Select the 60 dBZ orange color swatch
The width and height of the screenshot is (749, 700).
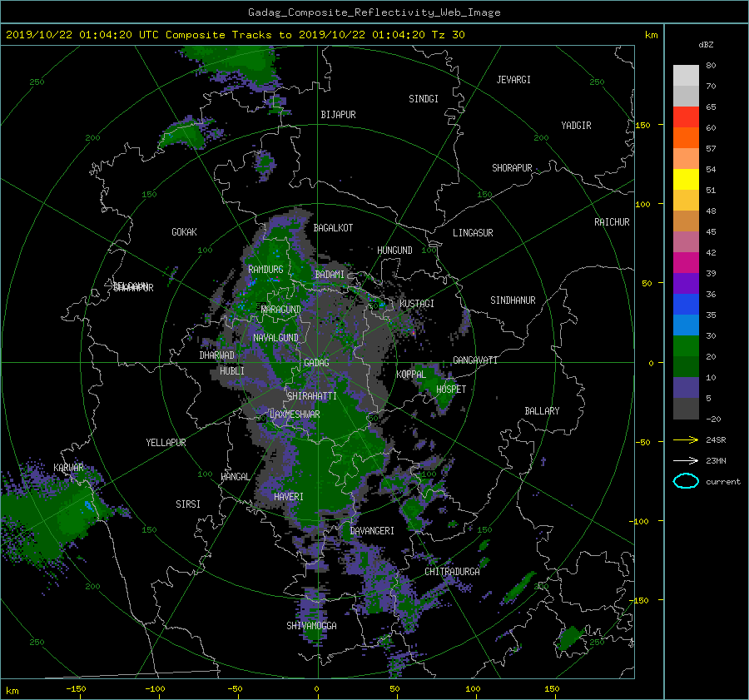[x=686, y=138]
